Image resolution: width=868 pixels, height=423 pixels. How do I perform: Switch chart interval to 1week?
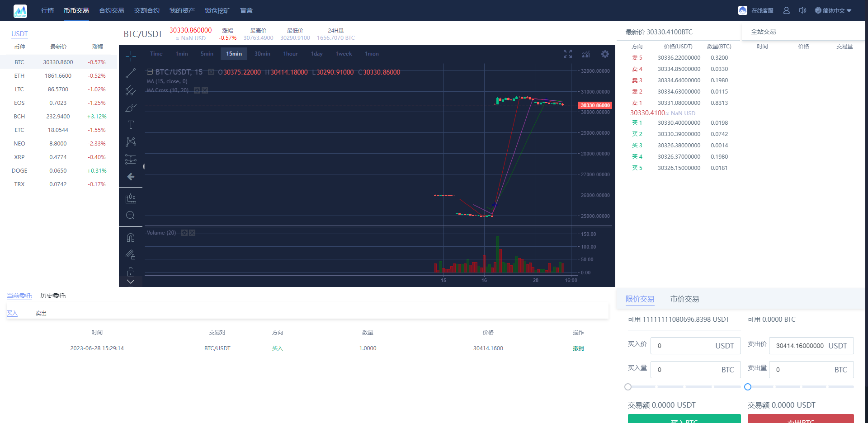point(344,54)
